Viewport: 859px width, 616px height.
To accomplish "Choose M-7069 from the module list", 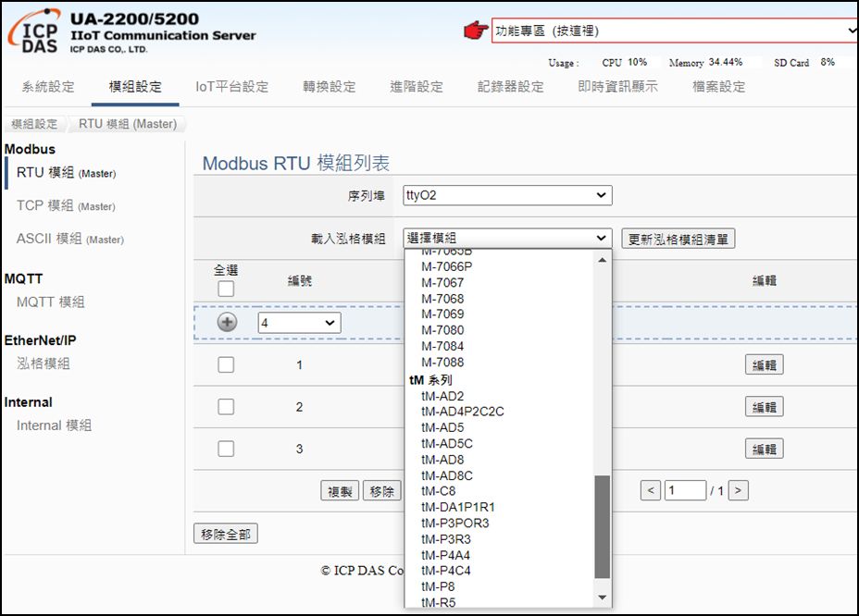I will (500, 314).
